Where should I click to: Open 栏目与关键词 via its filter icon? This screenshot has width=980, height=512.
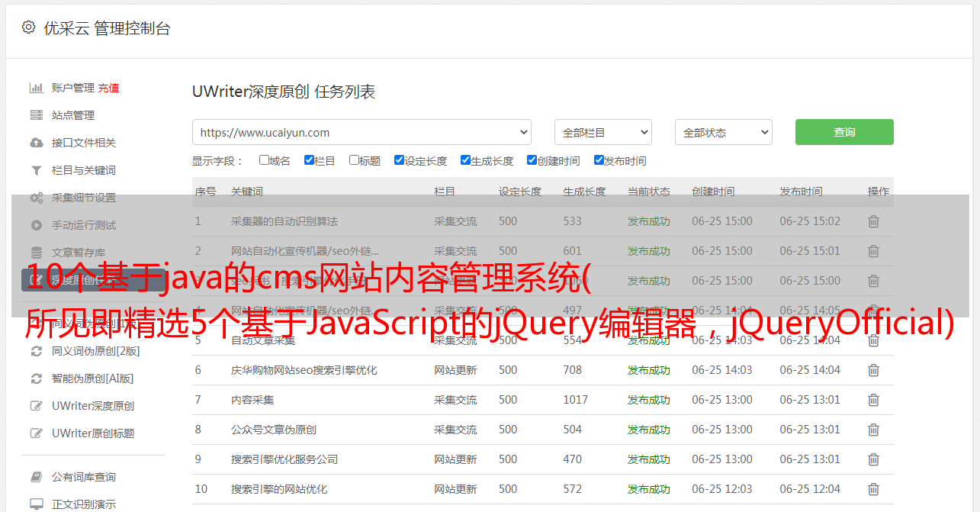(36, 170)
